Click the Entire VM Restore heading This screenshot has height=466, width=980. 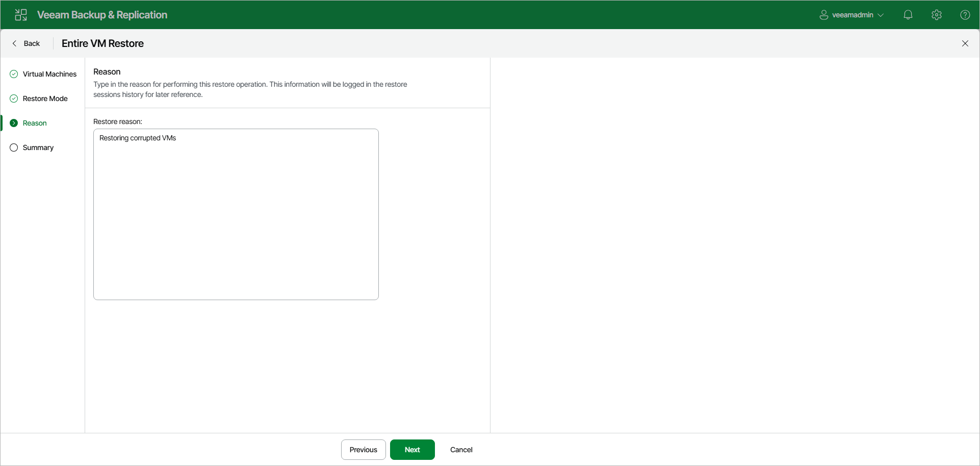(x=102, y=43)
